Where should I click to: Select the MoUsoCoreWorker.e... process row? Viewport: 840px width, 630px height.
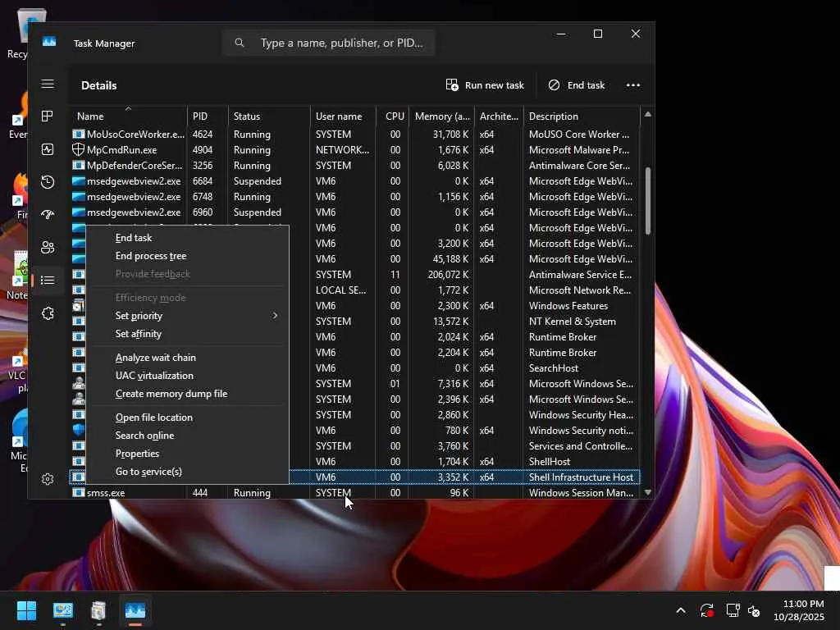354,135
